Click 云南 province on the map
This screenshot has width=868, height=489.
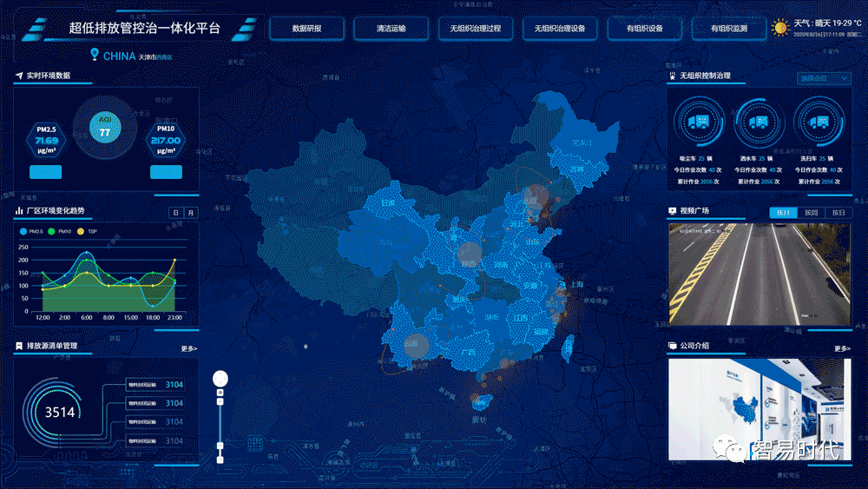411,344
